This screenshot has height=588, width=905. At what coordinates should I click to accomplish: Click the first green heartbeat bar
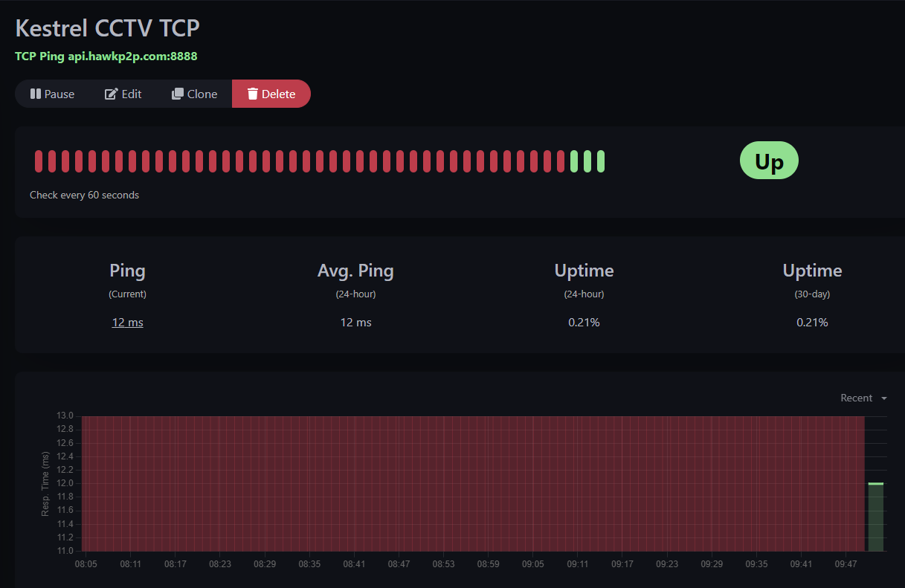click(574, 161)
